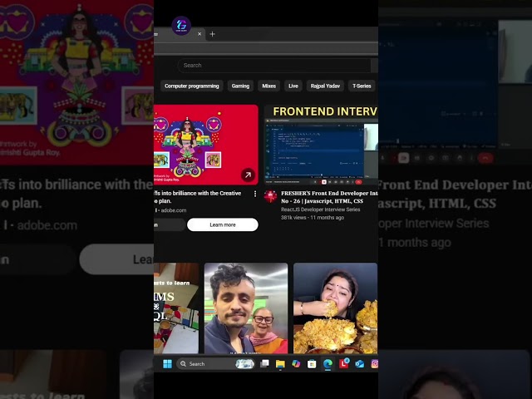Click the ad title mentioning the Creative plan
The width and height of the screenshot is (532, 399).
click(198, 197)
